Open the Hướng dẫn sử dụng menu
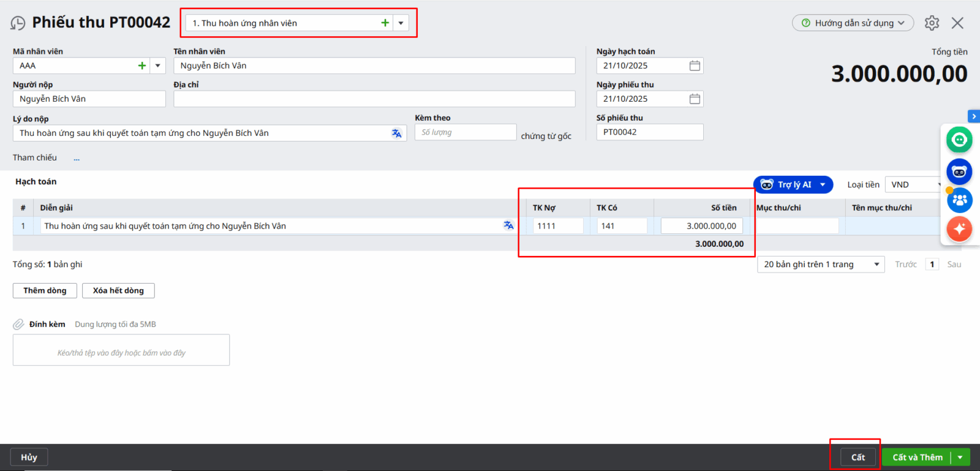This screenshot has height=471, width=980. pos(853,23)
